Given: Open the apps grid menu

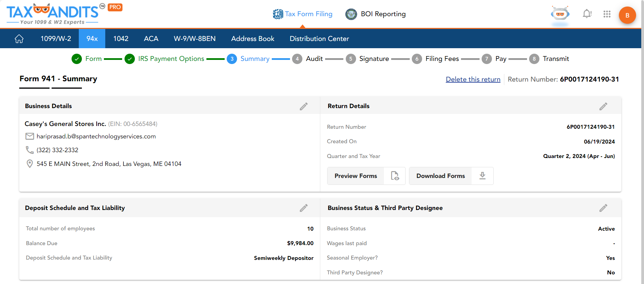Looking at the screenshot, I should pos(607,14).
